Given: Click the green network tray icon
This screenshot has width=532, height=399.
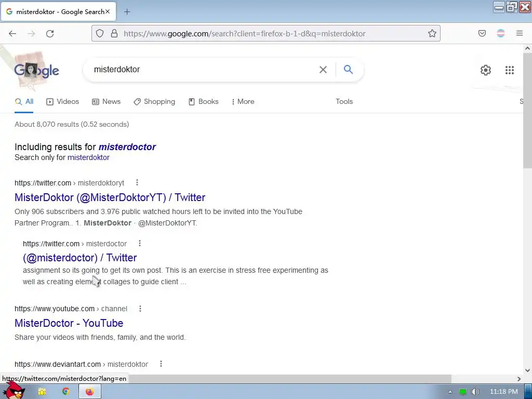Looking at the screenshot, I should (463, 392).
